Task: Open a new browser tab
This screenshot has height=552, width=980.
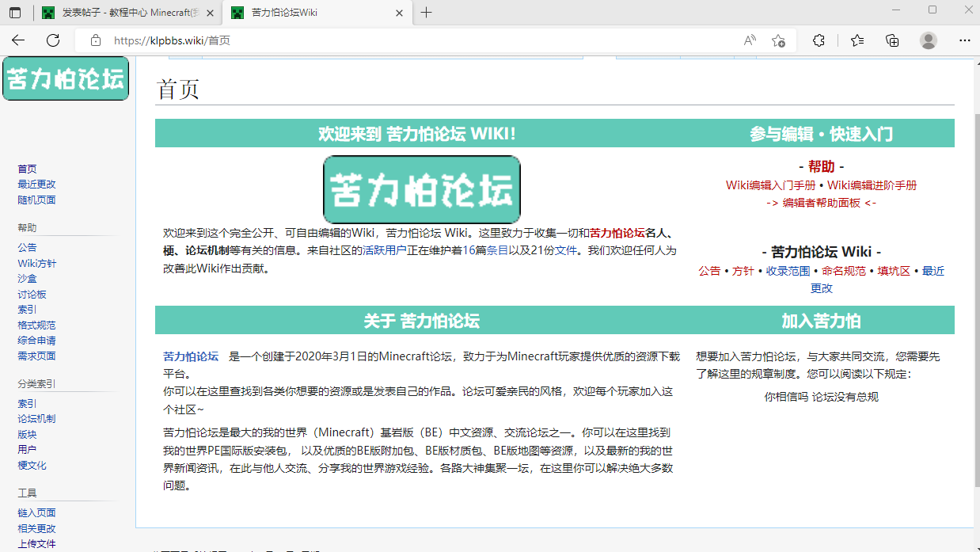Action: coord(427,13)
